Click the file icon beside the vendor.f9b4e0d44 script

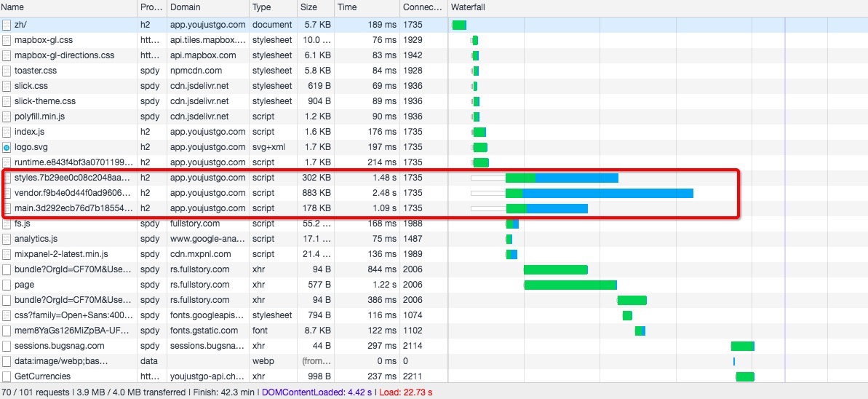coord(6,193)
